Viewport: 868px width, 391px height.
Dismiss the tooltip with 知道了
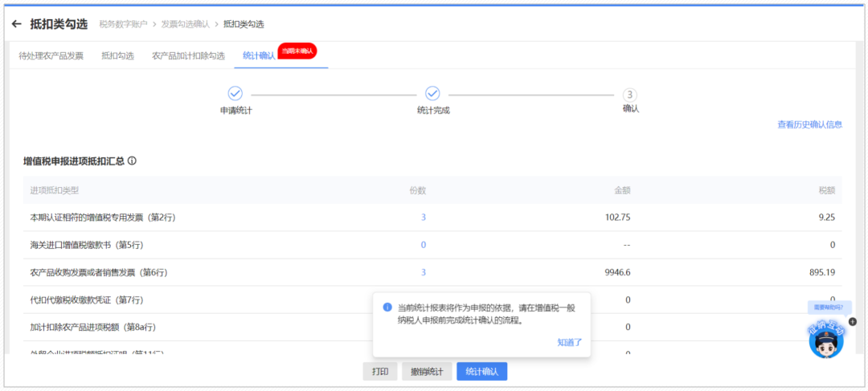coord(570,342)
